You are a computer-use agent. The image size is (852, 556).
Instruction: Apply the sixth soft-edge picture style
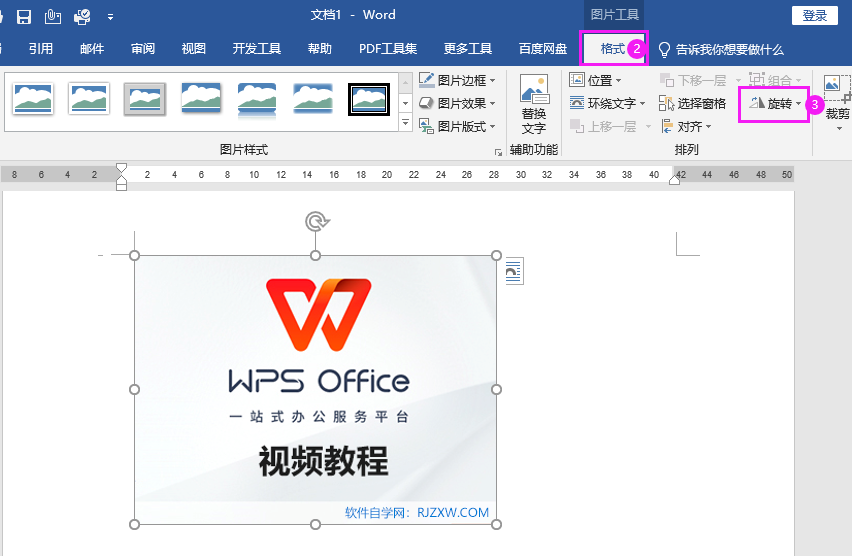click(313, 98)
